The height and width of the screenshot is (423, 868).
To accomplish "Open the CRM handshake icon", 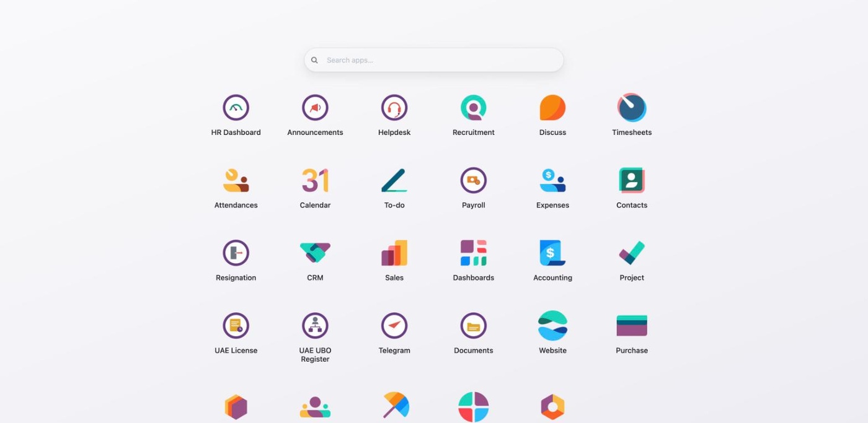I will [x=315, y=253].
